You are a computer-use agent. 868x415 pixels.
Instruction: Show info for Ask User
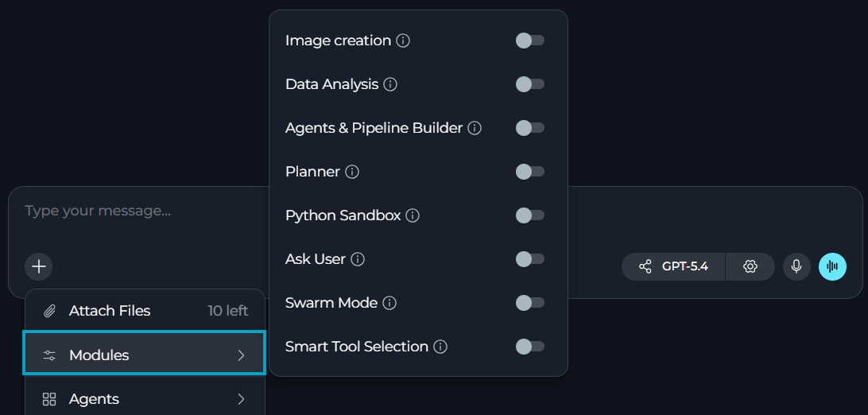click(358, 259)
